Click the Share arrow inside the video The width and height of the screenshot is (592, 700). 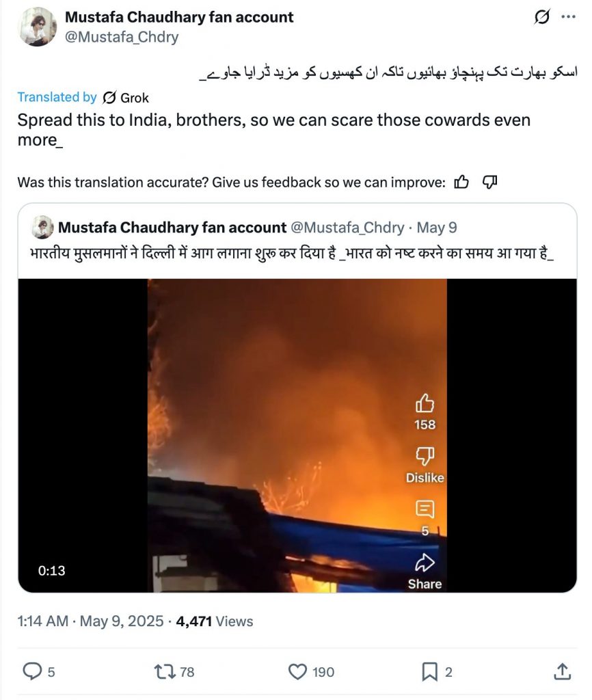[x=425, y=563]
